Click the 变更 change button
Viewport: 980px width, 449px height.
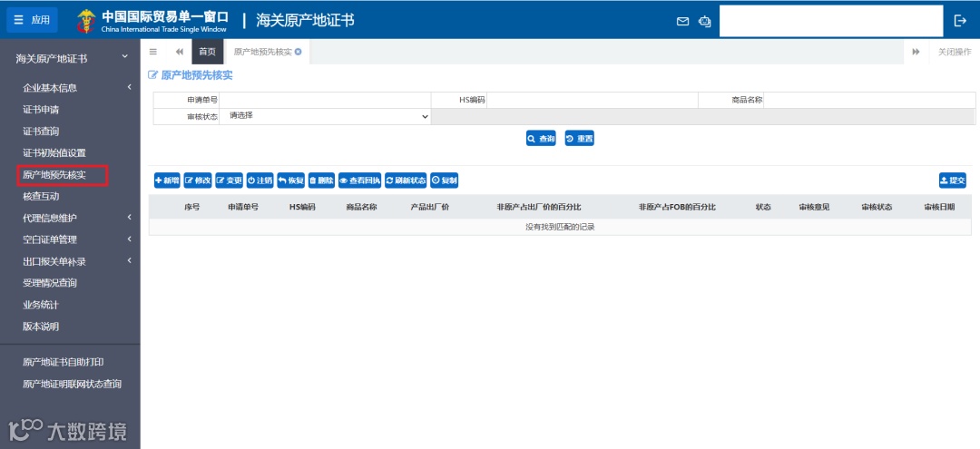[230, 181]
